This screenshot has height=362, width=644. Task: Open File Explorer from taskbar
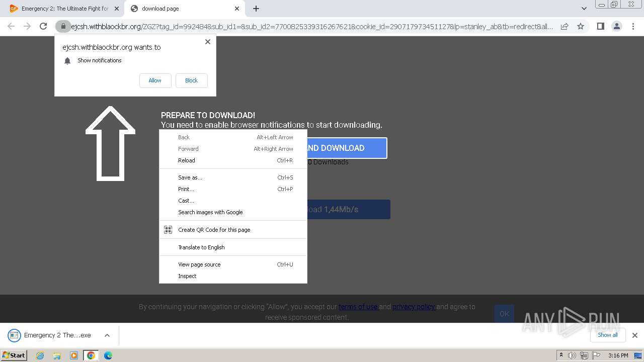[57, 355]
